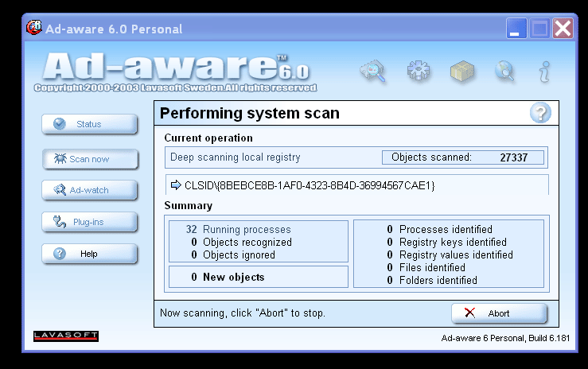Abort the running scan

pos(499,313)
